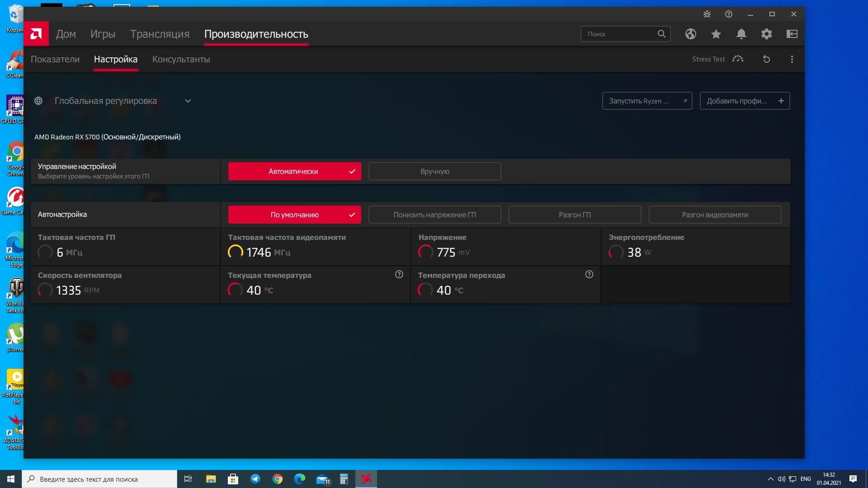The width and height of the screenshot is (868, 488).
Task: Click Запустить Ryzen button
Action: coord(647,101)
